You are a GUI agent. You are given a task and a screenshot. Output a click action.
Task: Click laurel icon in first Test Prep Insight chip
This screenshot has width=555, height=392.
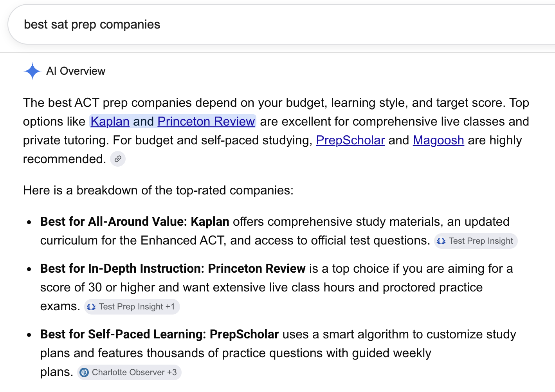441,241
